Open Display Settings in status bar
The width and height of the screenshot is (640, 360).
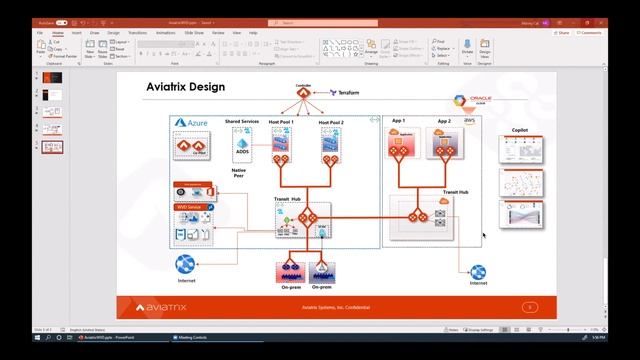[x=479, y=330]
